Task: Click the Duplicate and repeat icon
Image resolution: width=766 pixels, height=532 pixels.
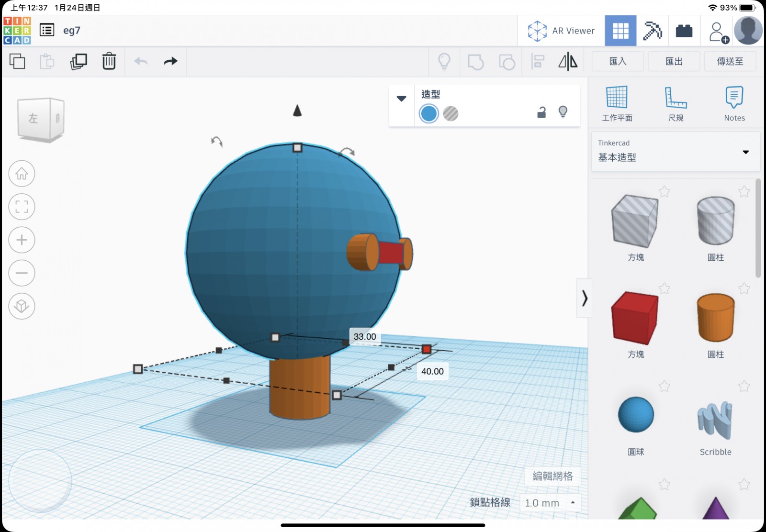Action: coord(79,61)
